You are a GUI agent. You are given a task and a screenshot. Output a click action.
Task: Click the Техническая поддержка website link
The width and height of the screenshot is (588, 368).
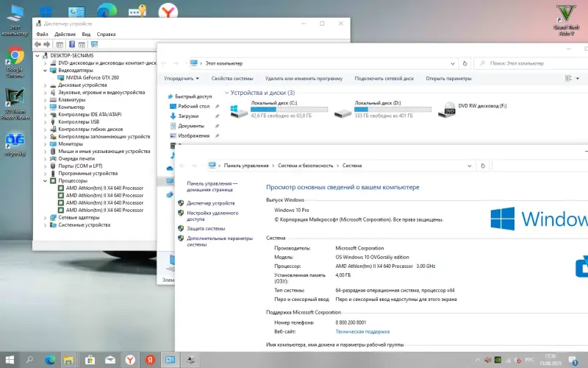362,332
